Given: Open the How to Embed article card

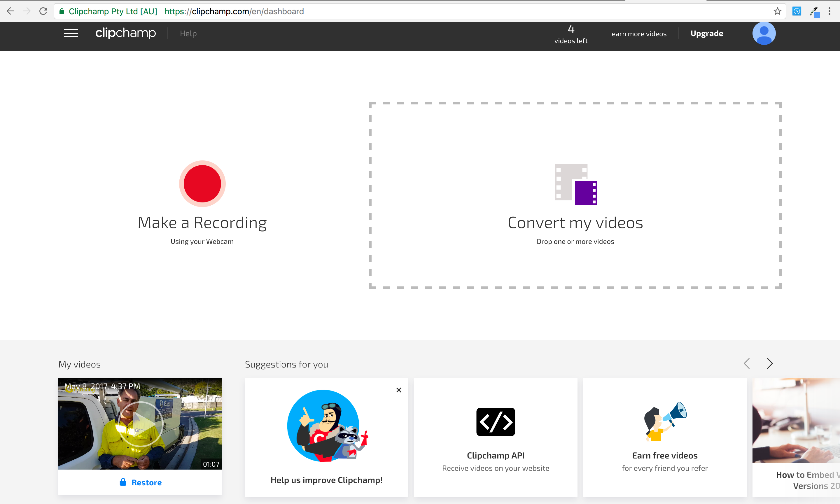Looking at the screenshot, I should (x=796, y=437).
